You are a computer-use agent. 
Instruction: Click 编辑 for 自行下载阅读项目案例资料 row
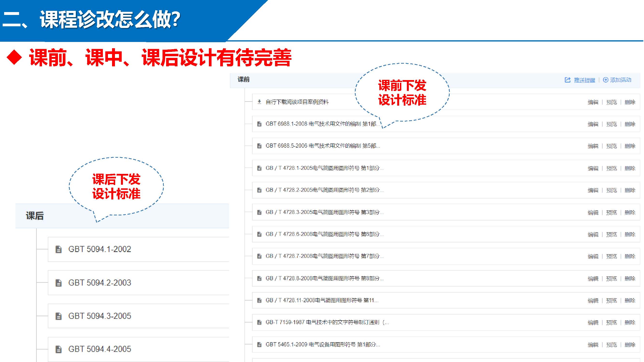pyautogui.click(x=593, y=102)
